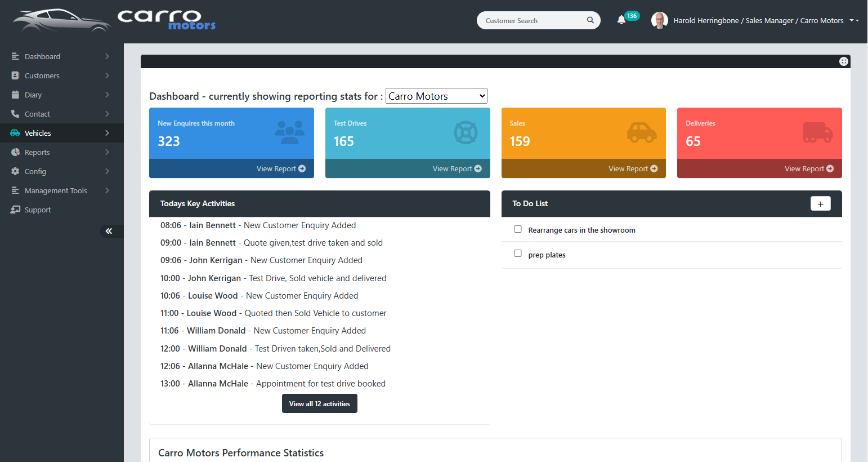
Task: Open the Diary menu item
Action: 33,95
